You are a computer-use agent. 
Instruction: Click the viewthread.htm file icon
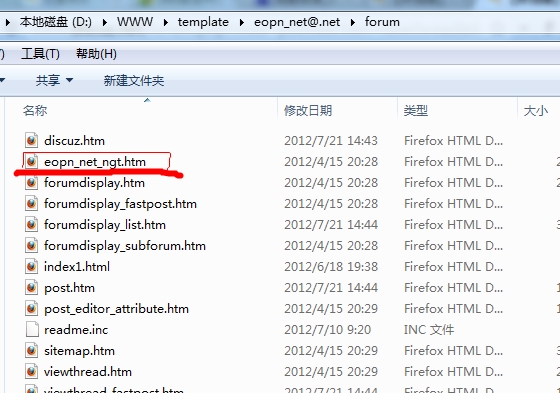click(x=31, y=372)
